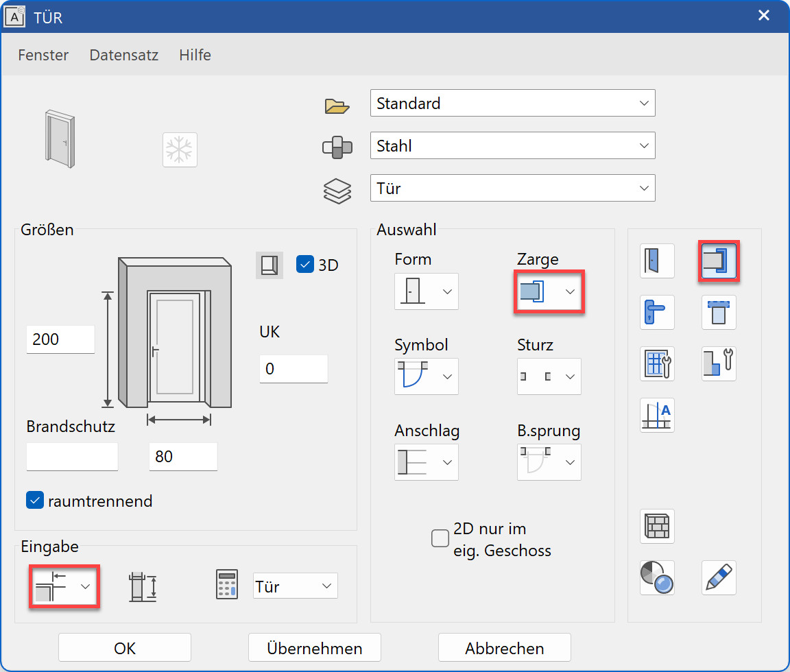Click the pencil pen settings icon
The height and width of the screenshot is (672, 790).
[718, 577]
